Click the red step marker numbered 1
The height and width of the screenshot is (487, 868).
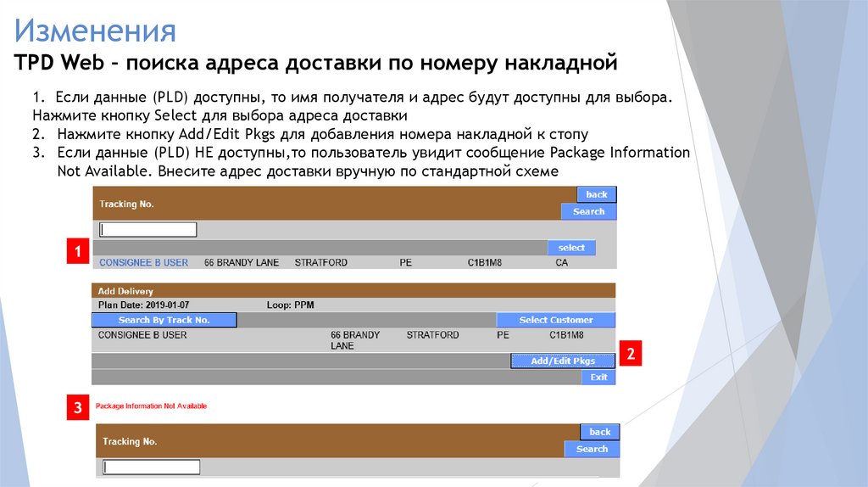[77, 252]
